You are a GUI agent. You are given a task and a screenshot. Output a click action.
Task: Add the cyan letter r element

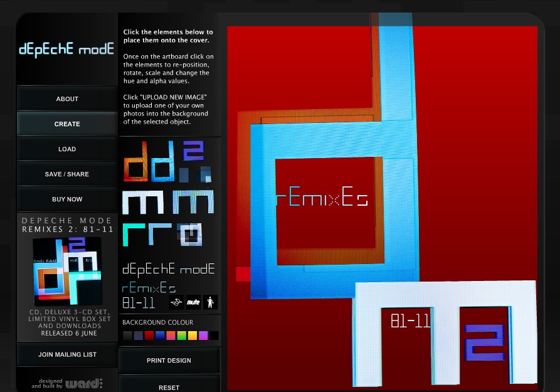click(x=134, y=235)
